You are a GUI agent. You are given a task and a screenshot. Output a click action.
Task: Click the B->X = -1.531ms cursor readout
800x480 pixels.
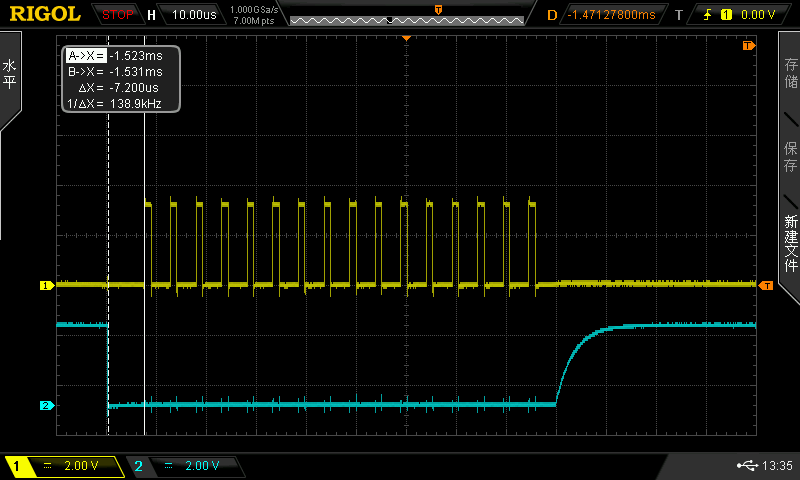115,71
